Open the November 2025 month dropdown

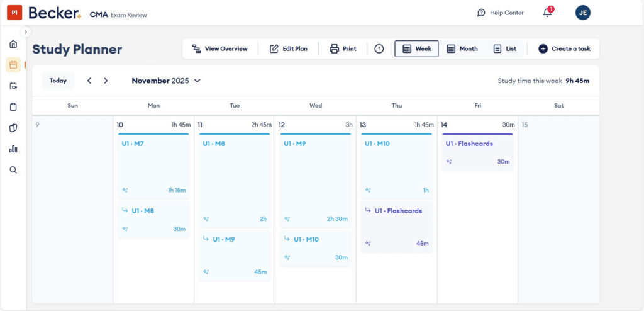tap(166, 81)
